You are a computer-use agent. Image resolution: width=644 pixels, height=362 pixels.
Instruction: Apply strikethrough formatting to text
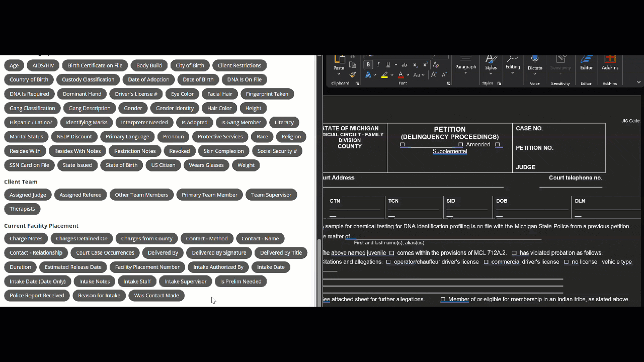point(404,65)
